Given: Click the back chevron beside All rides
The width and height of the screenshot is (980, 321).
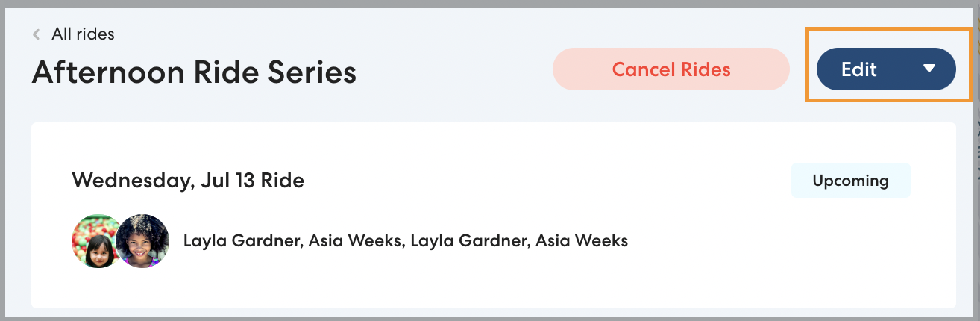Looking at the screenshot, I should 37,34.
